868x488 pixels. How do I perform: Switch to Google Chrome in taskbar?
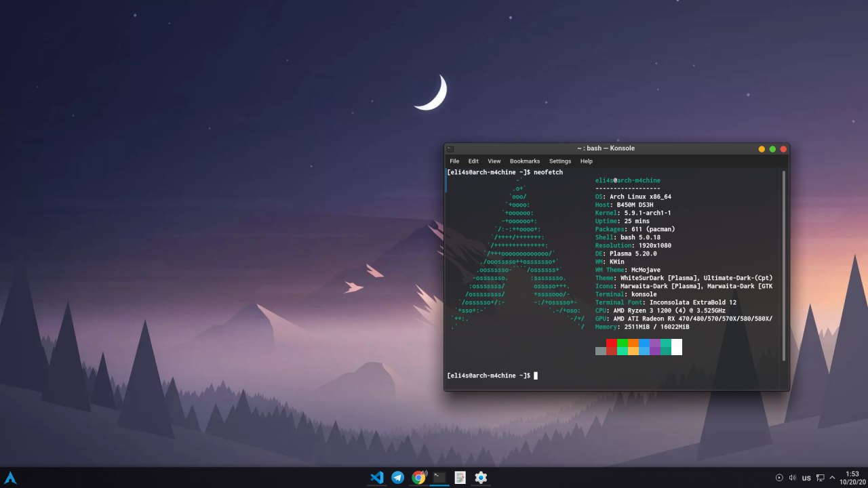click(419, 478)
